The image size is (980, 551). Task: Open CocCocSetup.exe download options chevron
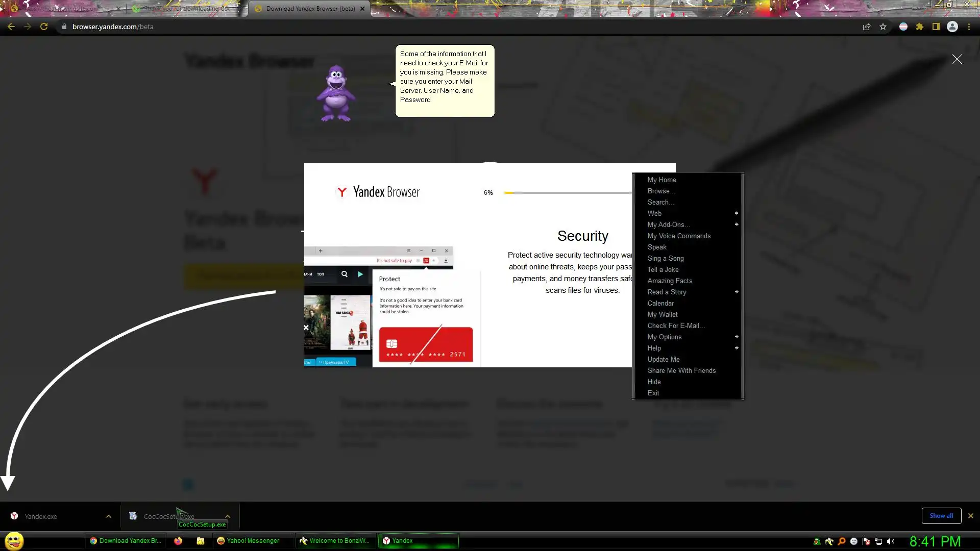[x=228, y=516]
